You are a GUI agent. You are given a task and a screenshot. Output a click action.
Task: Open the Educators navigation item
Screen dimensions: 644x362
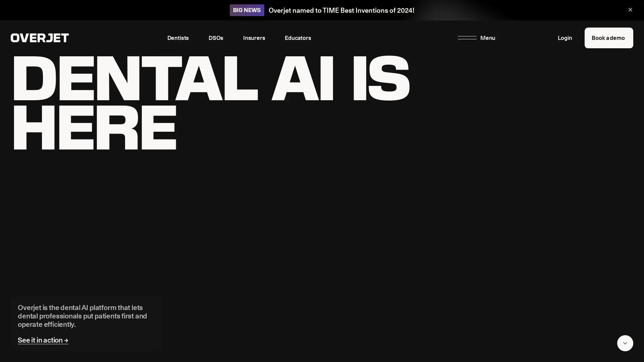298,38
